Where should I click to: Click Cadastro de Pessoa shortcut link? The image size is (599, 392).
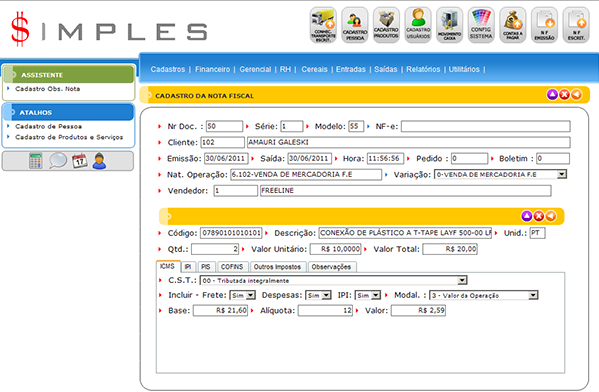pyautogui.click(x=49, y=126)
